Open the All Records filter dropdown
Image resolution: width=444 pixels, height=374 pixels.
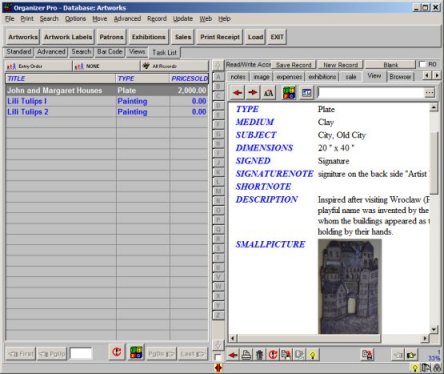coord(175,66)
